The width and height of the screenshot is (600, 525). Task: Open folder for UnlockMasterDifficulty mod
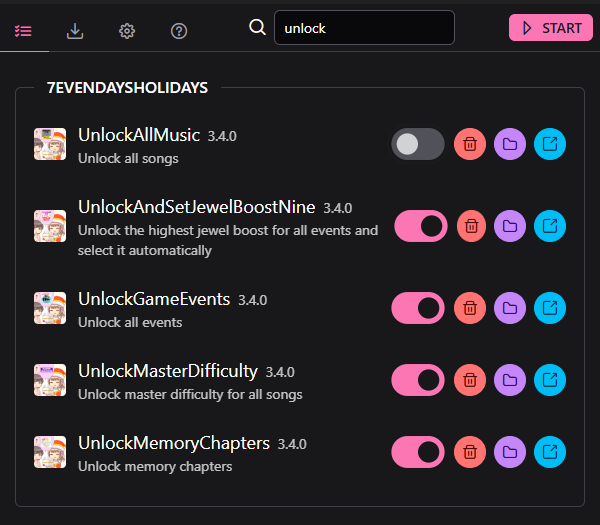point(510,380)
